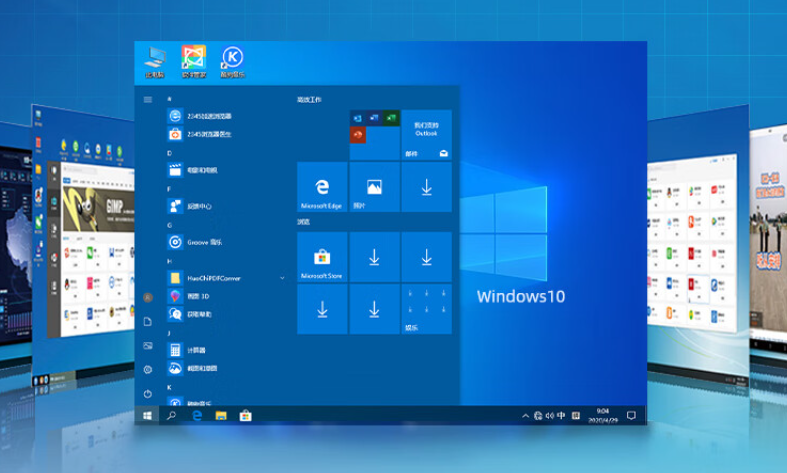Expand the Start menu hamburger navigation
Viewport: 787px width, 473px height.
tap(147, 99)
